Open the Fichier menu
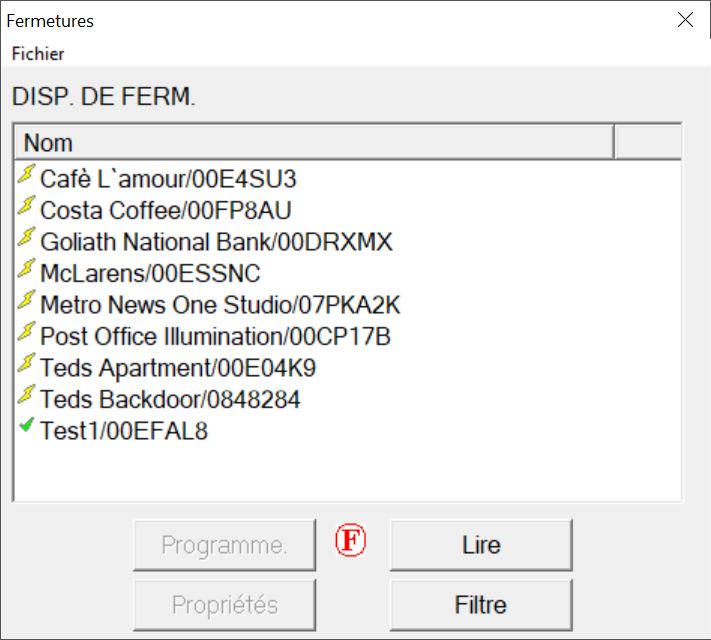The height and width of the screenshot is (640, 711). pos(38,54)
